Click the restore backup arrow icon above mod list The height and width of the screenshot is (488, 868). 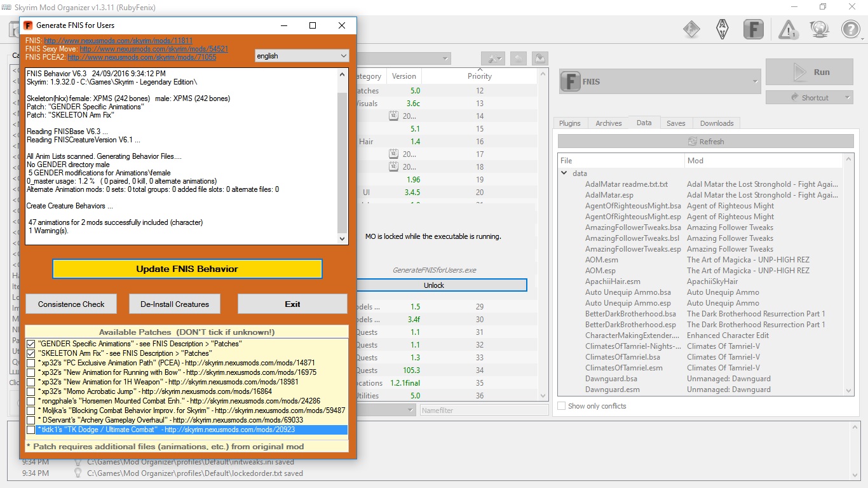519,58
